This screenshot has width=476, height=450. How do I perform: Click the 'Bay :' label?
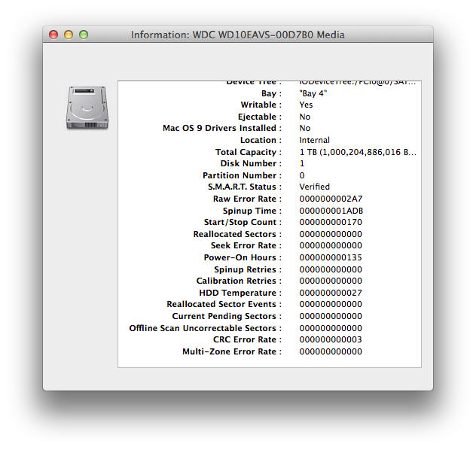pos(271,93)
